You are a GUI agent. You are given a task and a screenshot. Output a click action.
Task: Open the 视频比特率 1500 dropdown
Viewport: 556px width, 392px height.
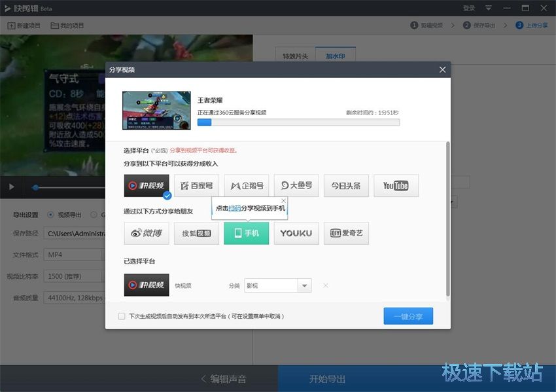point(75,276)
